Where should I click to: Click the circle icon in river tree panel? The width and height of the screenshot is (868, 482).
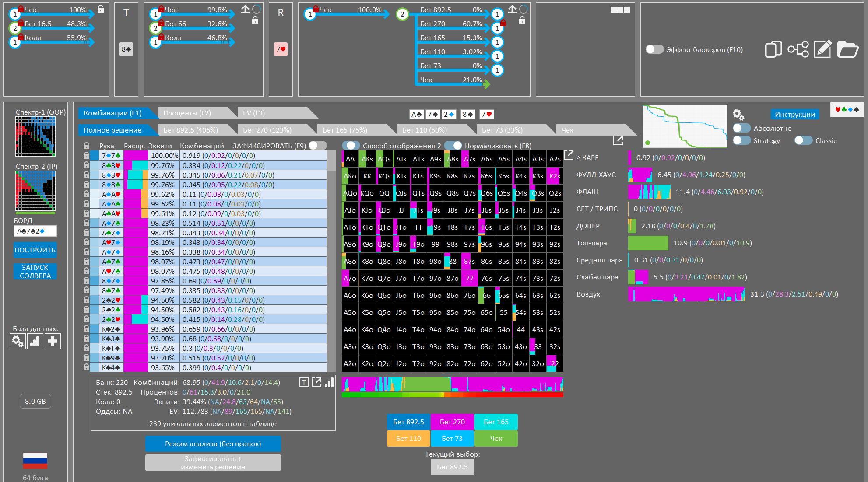coord(524,9)
